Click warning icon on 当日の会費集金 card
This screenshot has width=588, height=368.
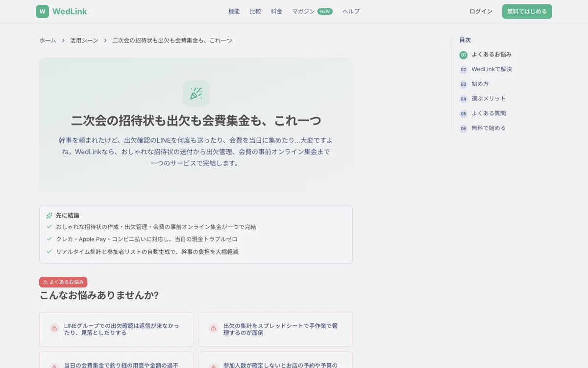point(54,366)
